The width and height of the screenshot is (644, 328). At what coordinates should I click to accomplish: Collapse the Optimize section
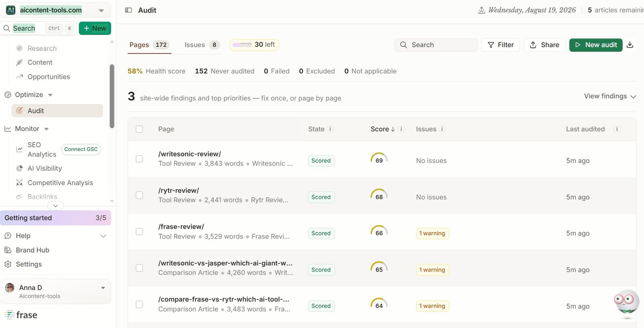pos(50,95)
